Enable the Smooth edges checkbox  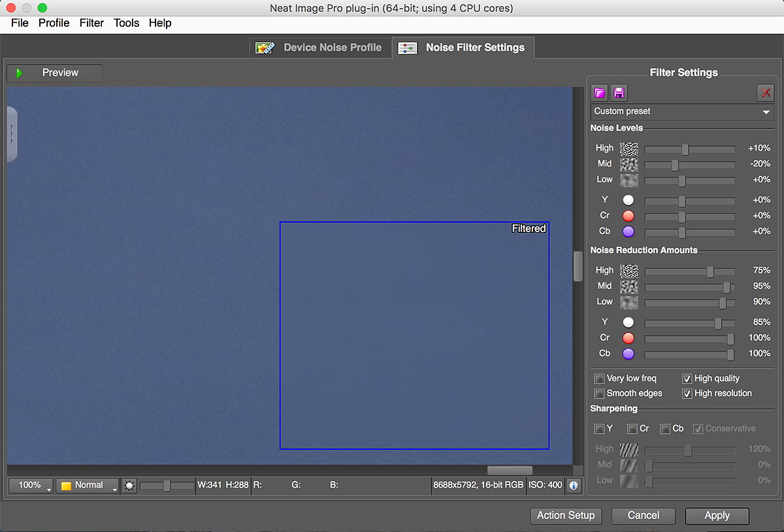point(599,394)
